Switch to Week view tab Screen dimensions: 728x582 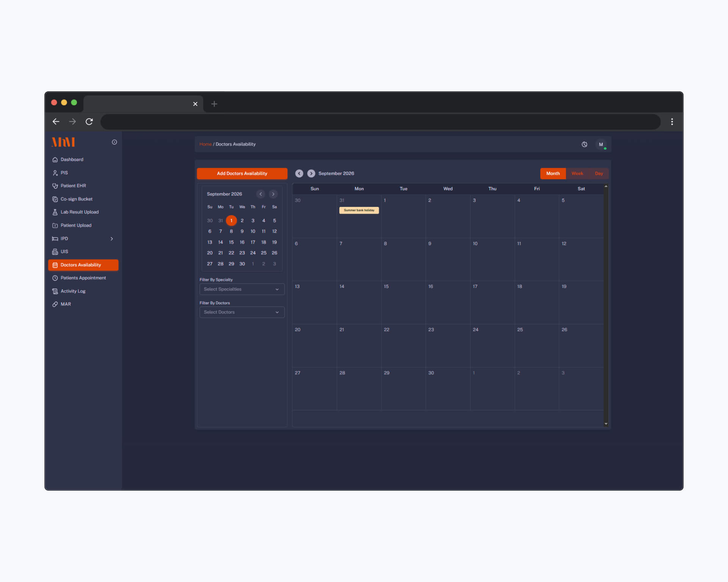click(577, 174)
